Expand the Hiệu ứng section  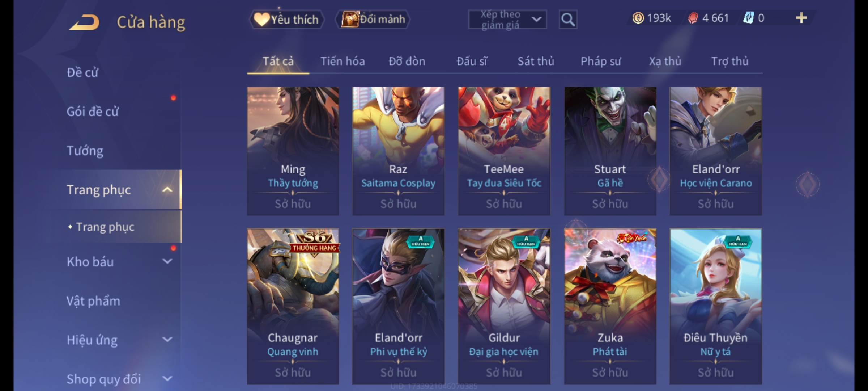(x=167, y=340)
